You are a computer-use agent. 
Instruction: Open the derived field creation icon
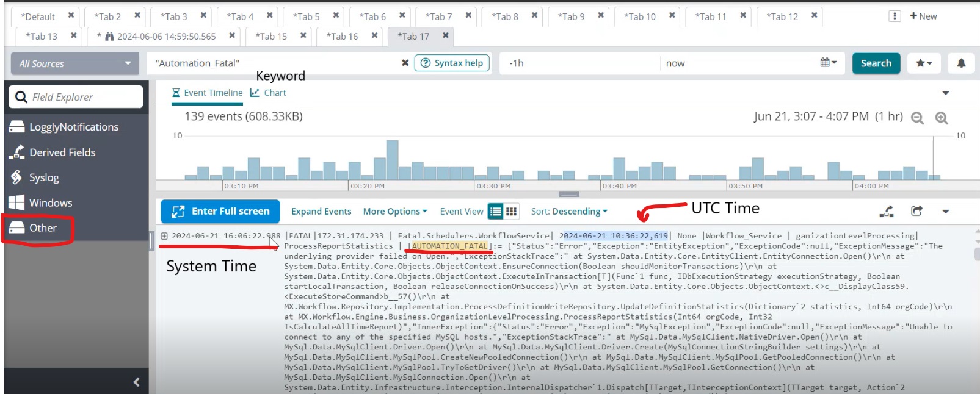(x=887, y=211)
